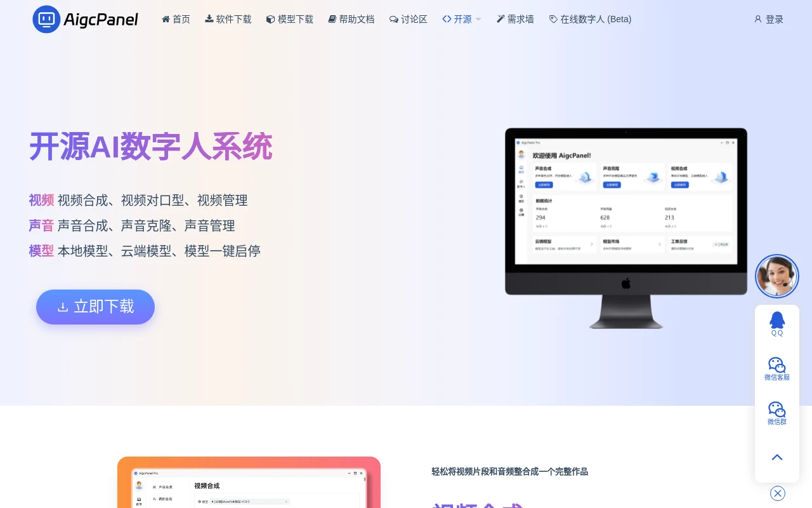Click the chat bubble icon beside 讨论区
The image size is (812, 508).
395,19
